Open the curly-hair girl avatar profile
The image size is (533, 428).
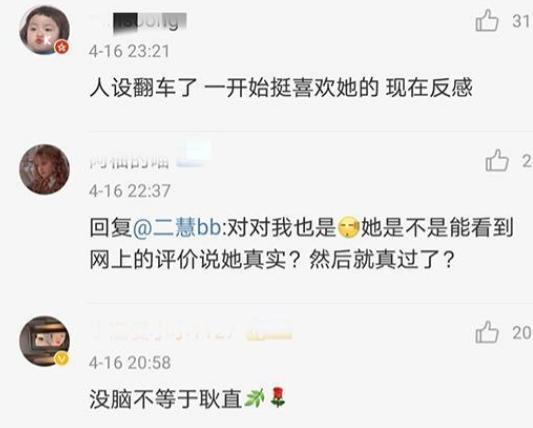tap(45, 169)
